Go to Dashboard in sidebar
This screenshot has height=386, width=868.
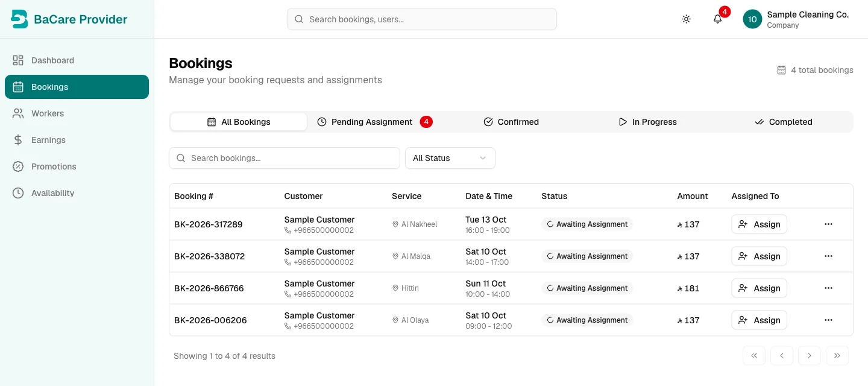(x=77, y=60)
